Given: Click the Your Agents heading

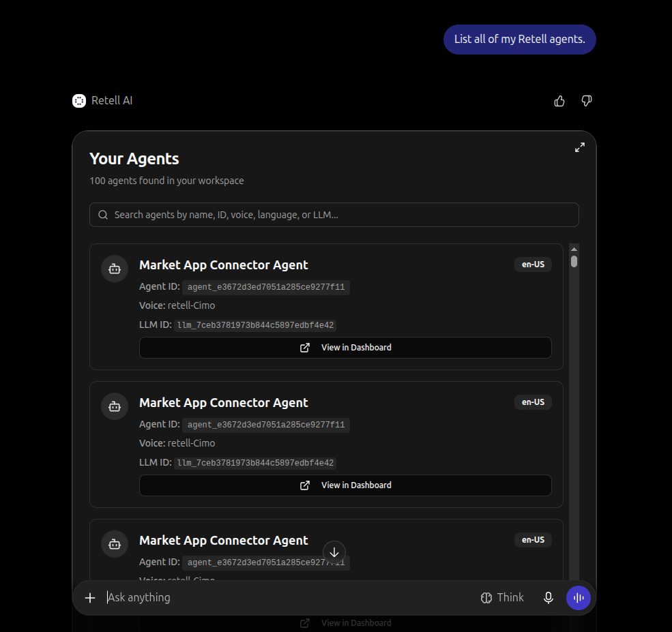Looking at the screenshot, I should tap(134, 159).
